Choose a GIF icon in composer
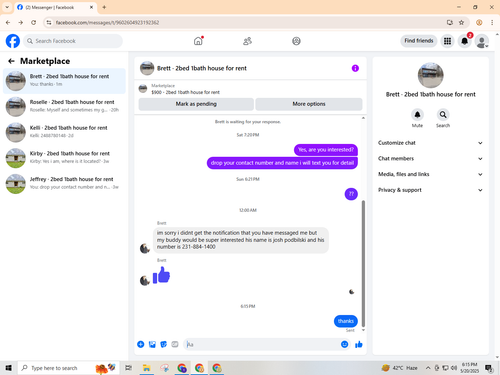Image resolution: width=500 pixels, height=375 pixels. click(175, 344)
